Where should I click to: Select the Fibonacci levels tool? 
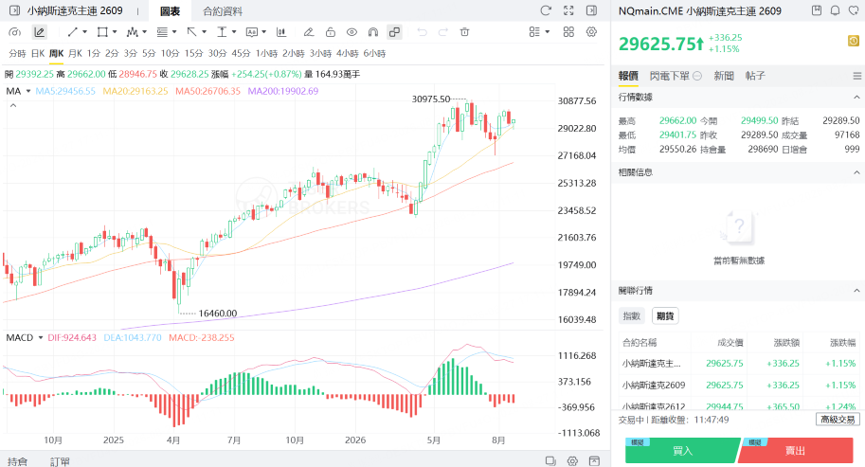pos(162,32)
